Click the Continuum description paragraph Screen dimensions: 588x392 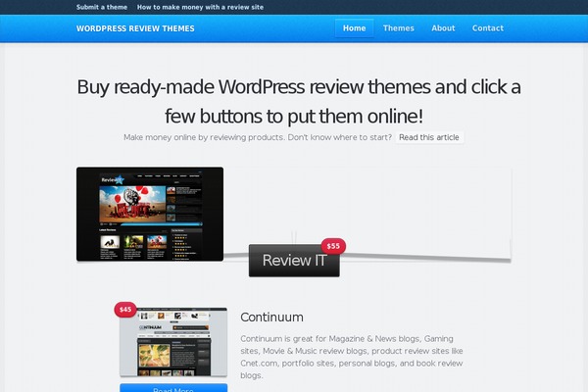click(352, 357)
